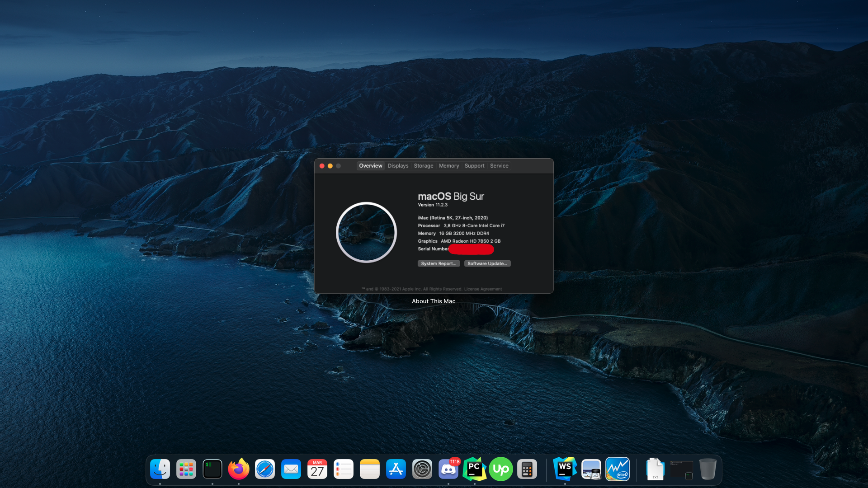The image size is (868, 488).
Task: Switch to the Displays tab
Action: point(398,166)
